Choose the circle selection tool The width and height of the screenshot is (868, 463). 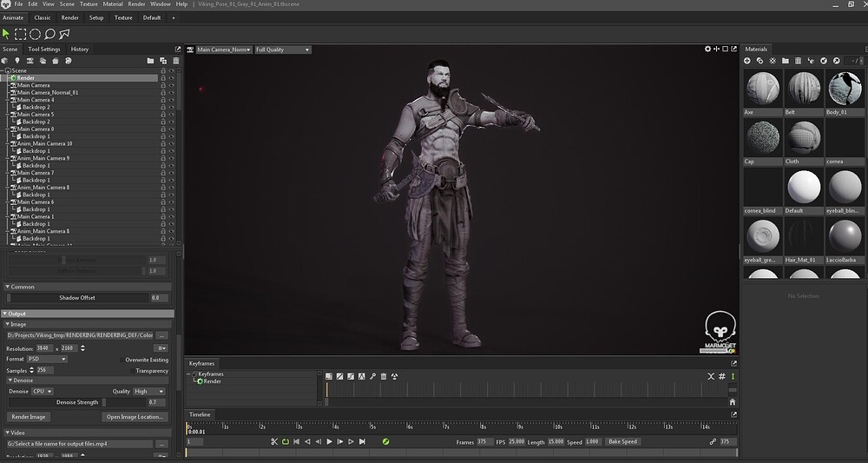click(x=35, y=35)
